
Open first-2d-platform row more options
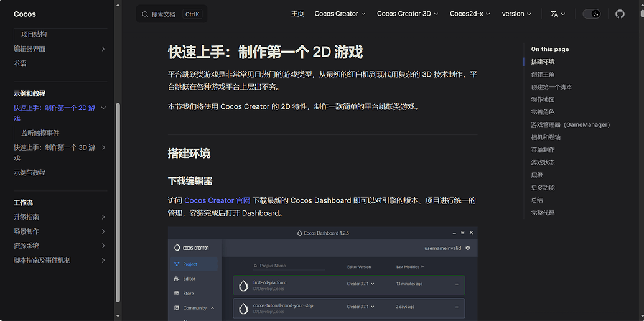pos(457,284)
